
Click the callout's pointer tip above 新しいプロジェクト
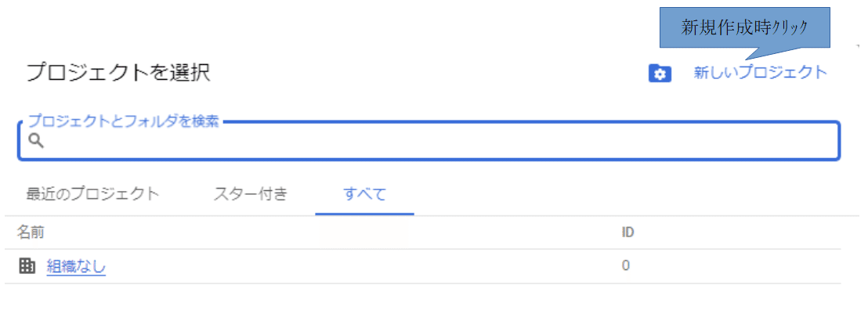pos(747,58)
